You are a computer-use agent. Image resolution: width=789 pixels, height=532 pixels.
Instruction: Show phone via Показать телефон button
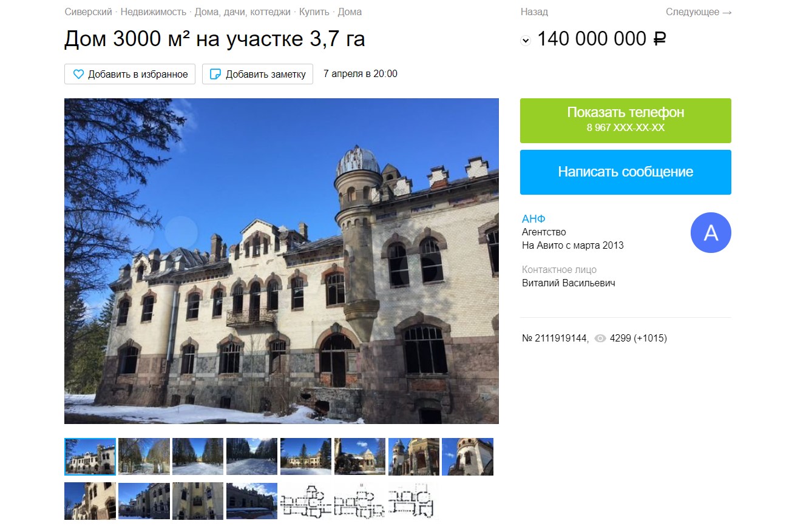point(626,121)
